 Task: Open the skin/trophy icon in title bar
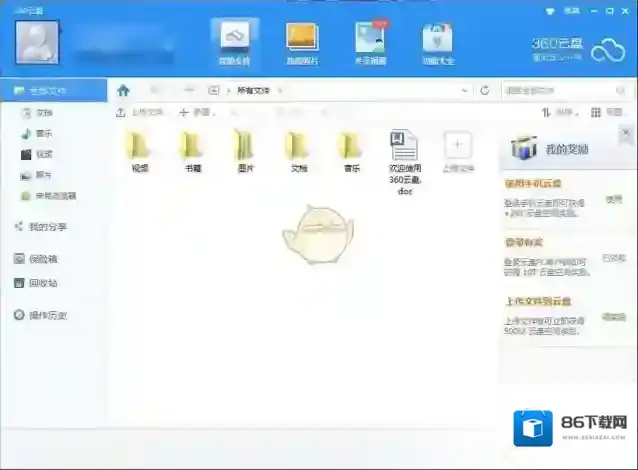550,11
